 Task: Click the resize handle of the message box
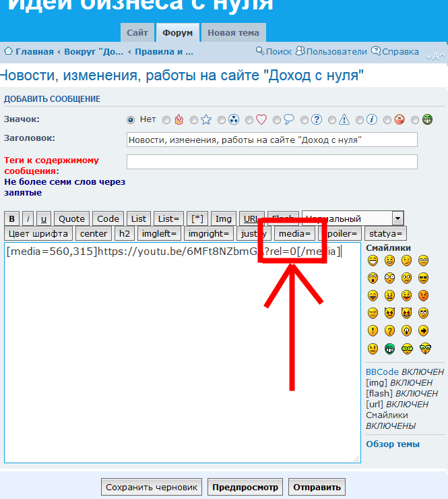tap(356, 459)
